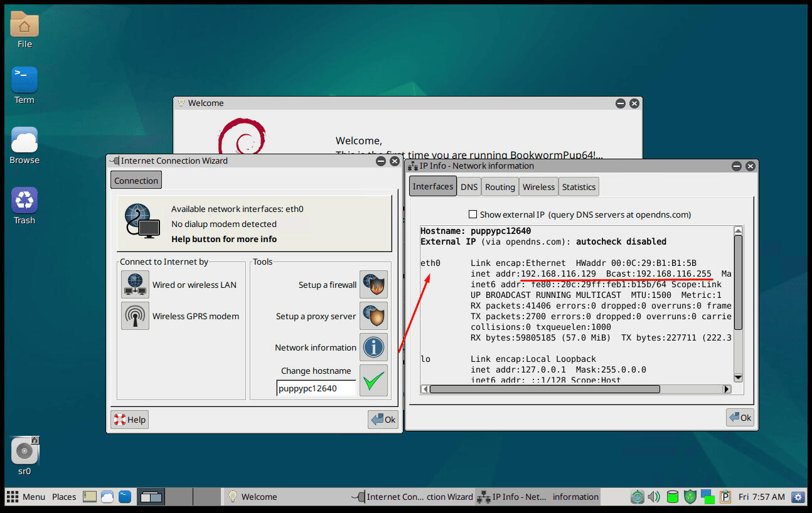Open the Menu button on the taskbar

pyautogui.click(x=26, y=497)
